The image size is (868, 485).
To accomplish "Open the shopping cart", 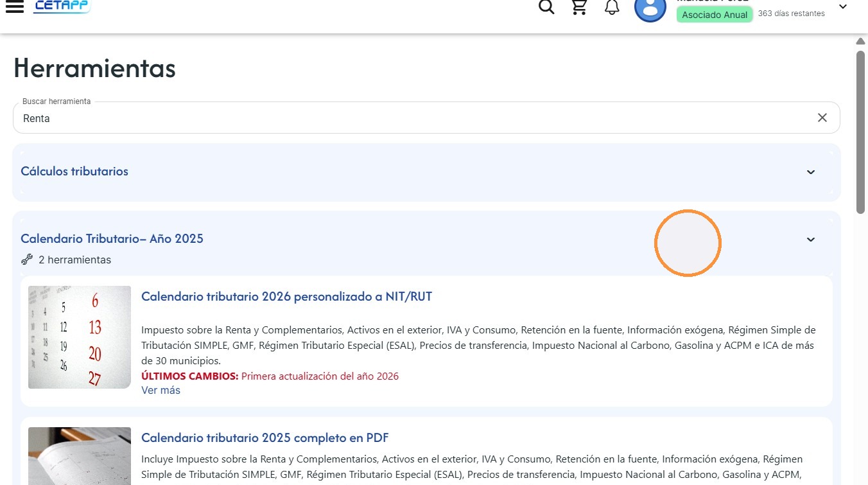I will [x=580, y=7].
